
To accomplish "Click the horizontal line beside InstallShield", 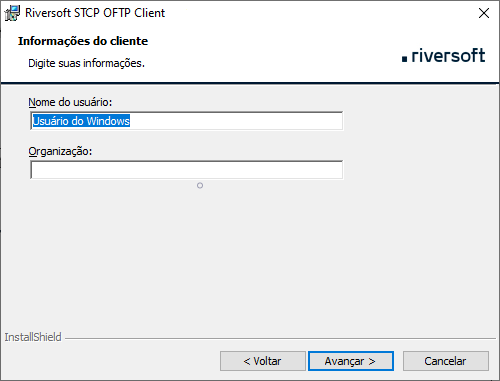I will [x=280, y=339].
